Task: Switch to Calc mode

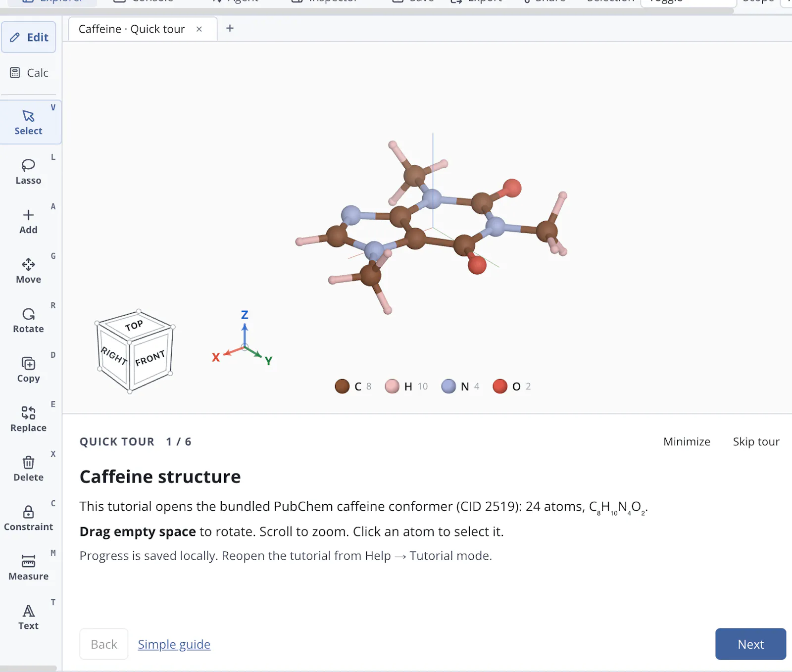Action: pos(28,73)
